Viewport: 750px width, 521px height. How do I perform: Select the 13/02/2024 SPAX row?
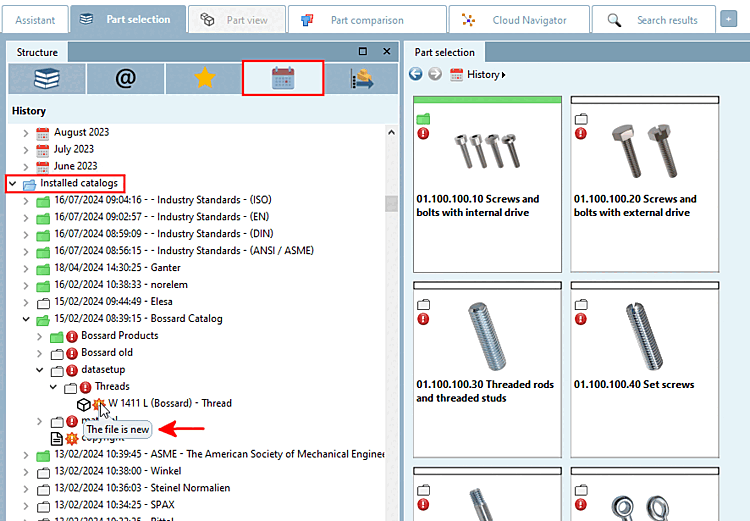coord(114,505)
